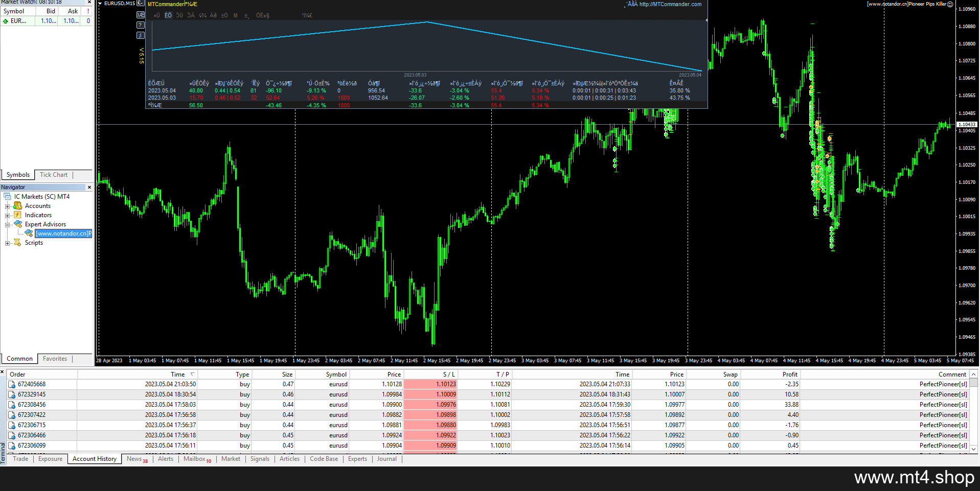Open the Market tab in Terminal
The height and width of the screenshot is (491, 980).
(231, 459)
